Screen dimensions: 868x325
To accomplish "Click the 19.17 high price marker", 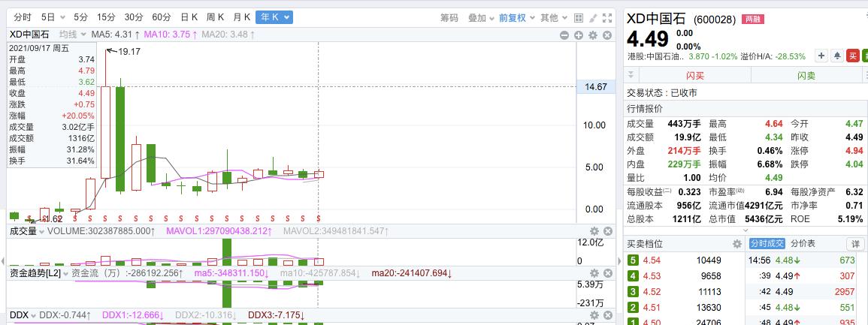I will tap(129, 51).
